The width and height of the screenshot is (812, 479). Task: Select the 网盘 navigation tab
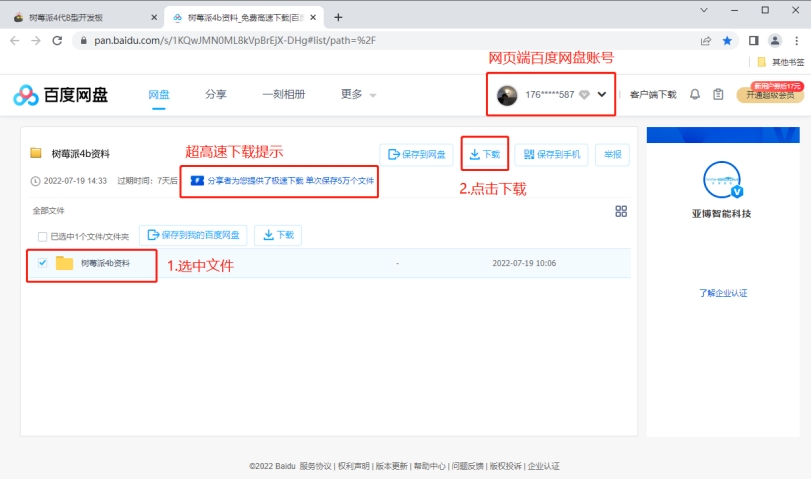[x=158, y=94]
